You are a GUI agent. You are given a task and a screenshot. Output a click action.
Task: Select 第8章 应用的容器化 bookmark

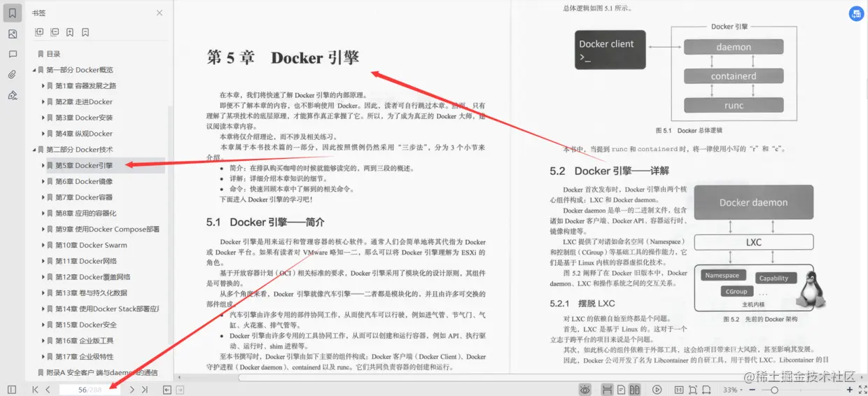click(x=86, y=213)
